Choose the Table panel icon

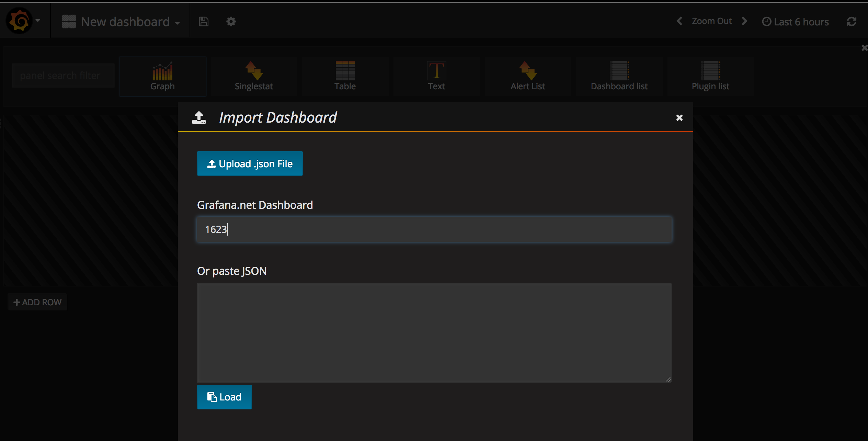tap(345, 76)
